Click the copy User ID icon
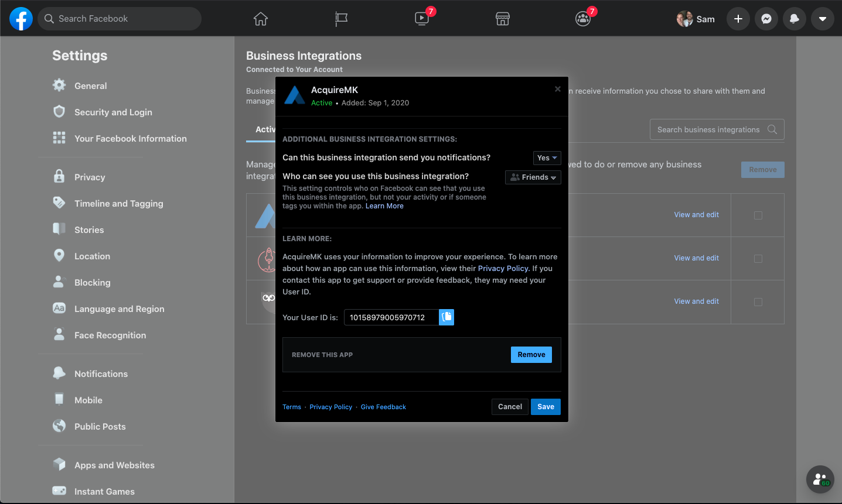The width and height of the screenshot is (842, 504). [x=446, y=317]
